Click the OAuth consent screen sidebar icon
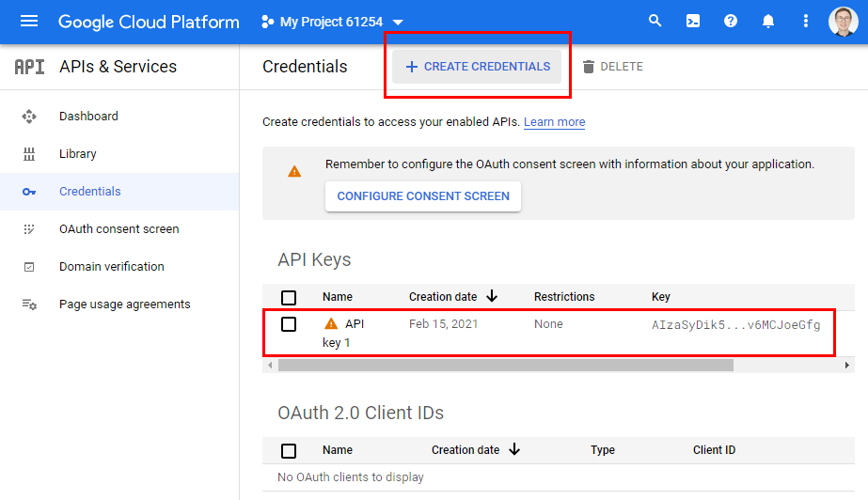Viewport: 868px width, 500px height. 29,229
